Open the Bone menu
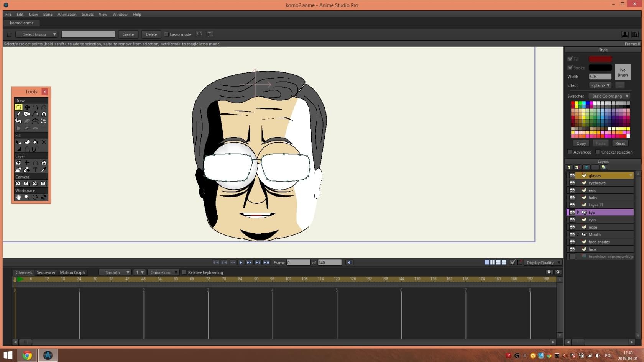This screenshot has width=644, height=362. [48, 14]
